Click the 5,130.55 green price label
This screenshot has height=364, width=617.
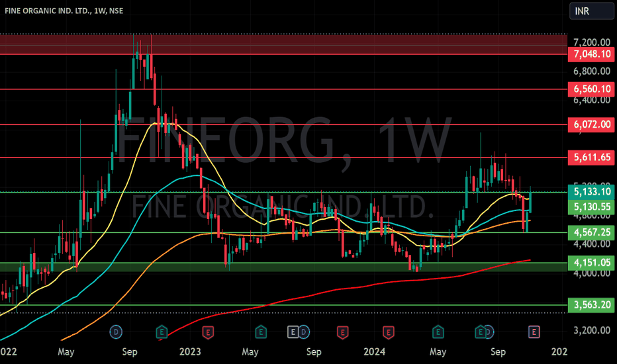[591, 206]
